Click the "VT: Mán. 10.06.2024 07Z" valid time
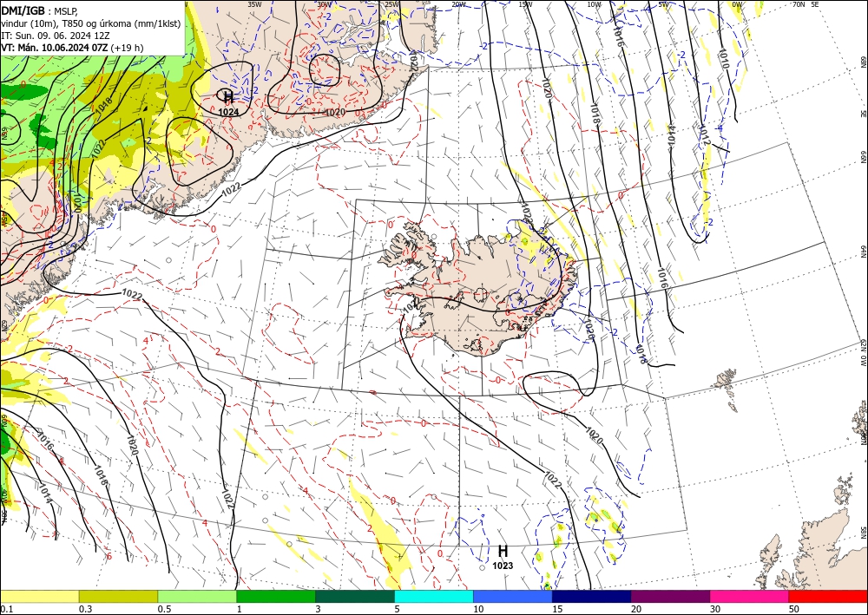This screenshot has height=615, width=868. [x=55, y=48]
